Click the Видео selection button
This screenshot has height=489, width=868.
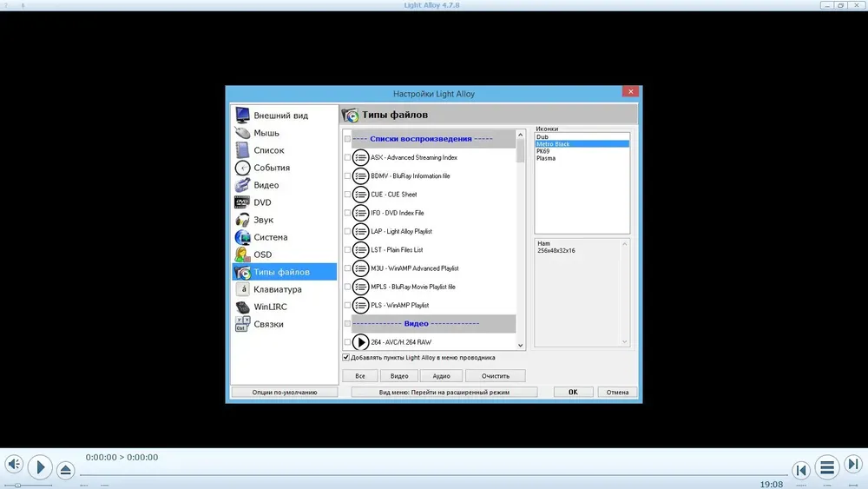(x=399, y=376)
